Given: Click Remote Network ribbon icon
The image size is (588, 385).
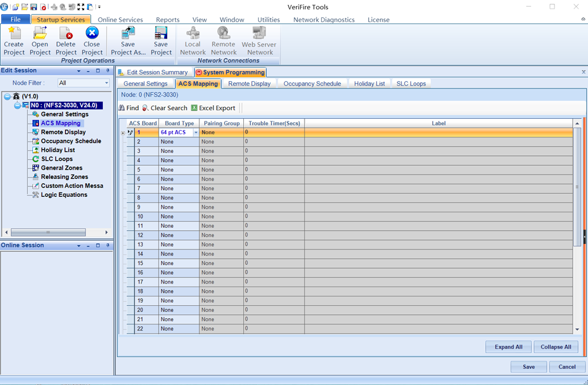Looking at the screenshot, I should [x=224, y=33].
